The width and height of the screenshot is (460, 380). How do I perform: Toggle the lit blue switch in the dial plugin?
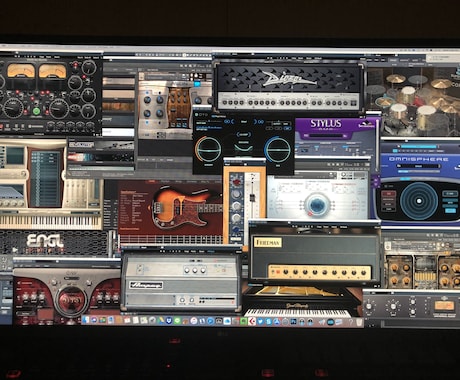click(287, 128)
